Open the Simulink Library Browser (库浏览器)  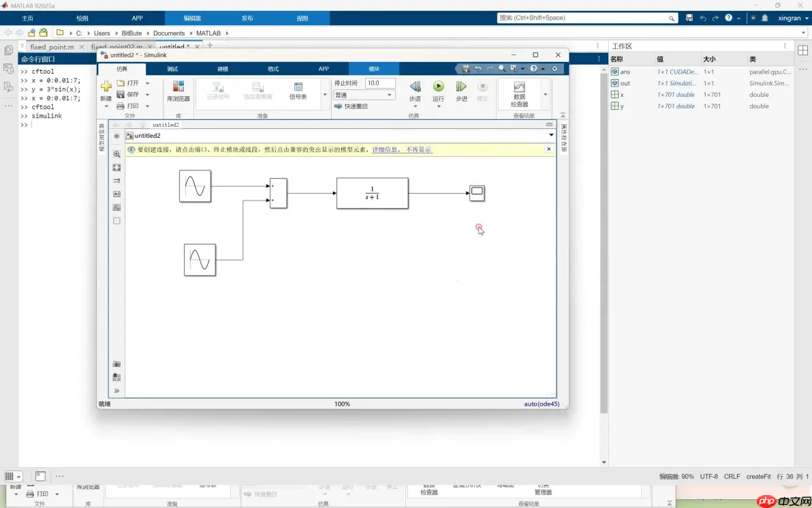(180, 89)
